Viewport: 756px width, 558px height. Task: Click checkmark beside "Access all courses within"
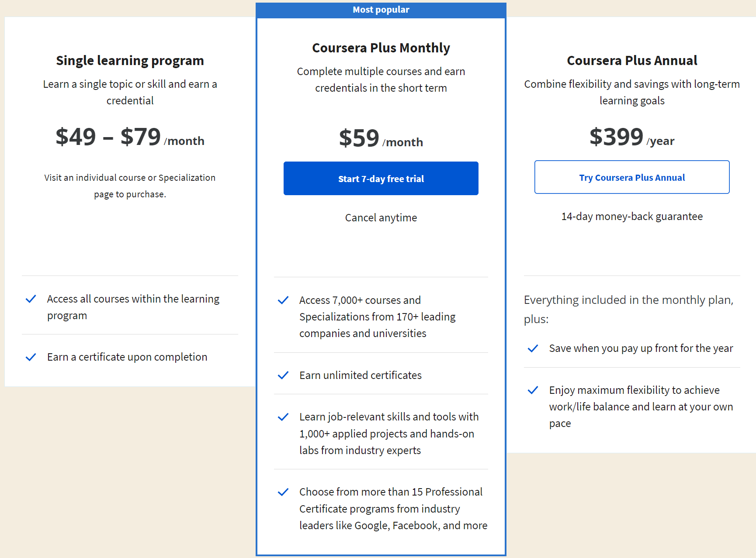click(x=31, y=299)
